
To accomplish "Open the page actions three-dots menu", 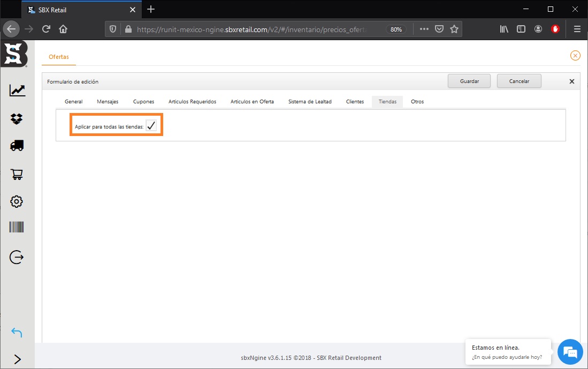I will point(424,29).
